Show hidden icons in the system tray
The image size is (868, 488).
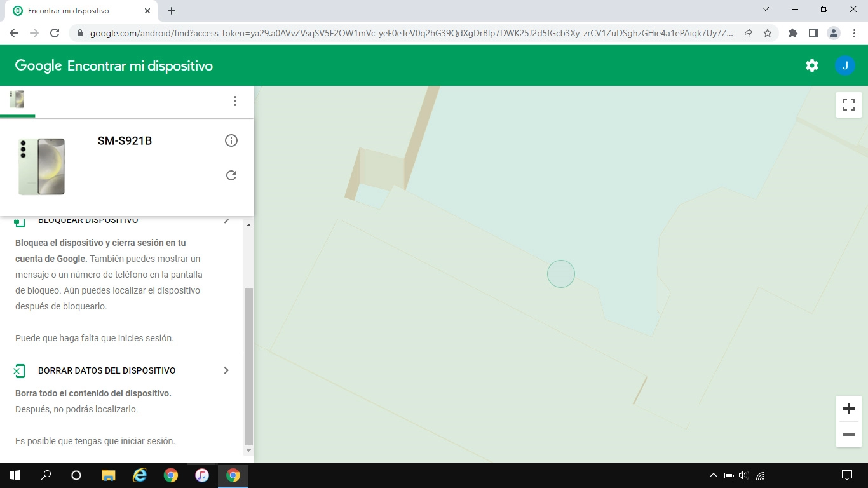713,475
